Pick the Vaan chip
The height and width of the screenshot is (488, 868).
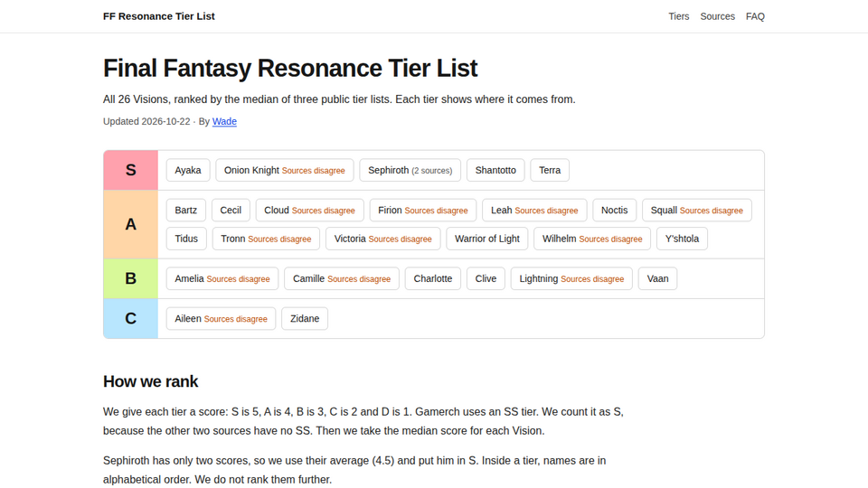(657, 278)
